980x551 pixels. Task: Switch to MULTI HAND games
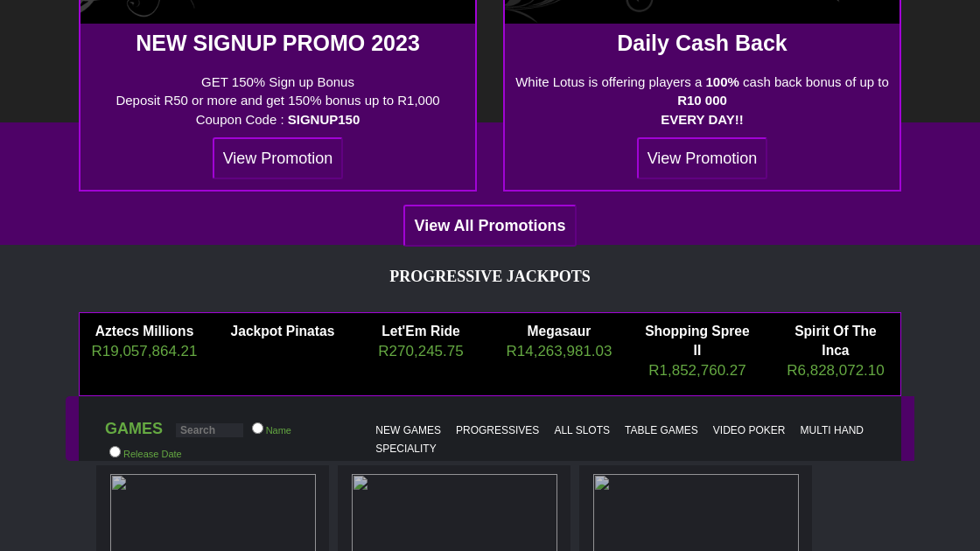click(831, 430)
